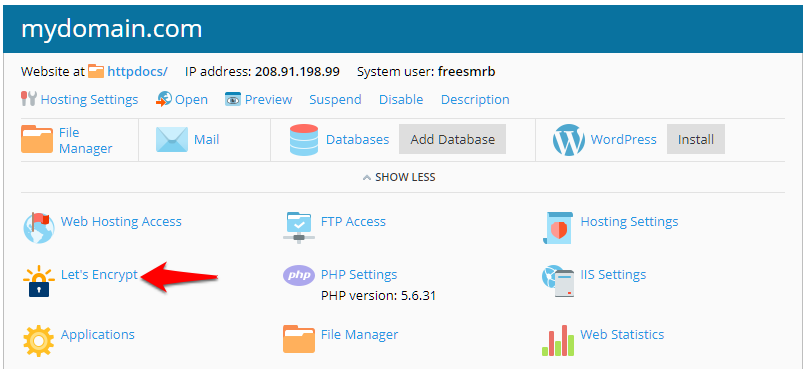
Task: Click the mydomain.com heading
Action: [x=111, y=29]
